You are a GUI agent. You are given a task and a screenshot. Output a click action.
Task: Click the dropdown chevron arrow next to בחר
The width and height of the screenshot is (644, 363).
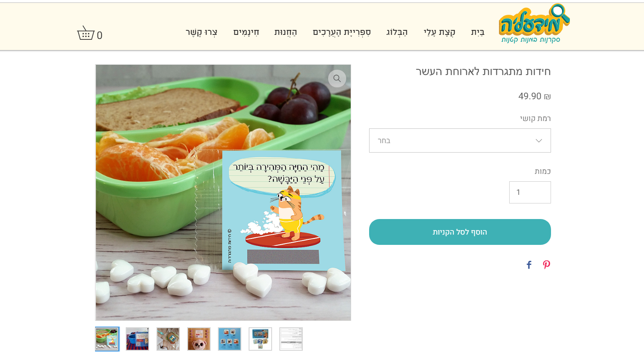[539, 141]
